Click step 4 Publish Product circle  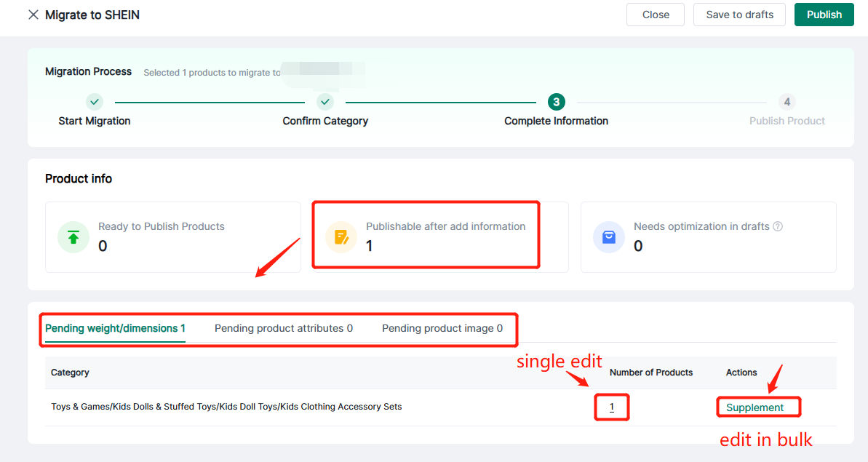(x=787, y=102)
